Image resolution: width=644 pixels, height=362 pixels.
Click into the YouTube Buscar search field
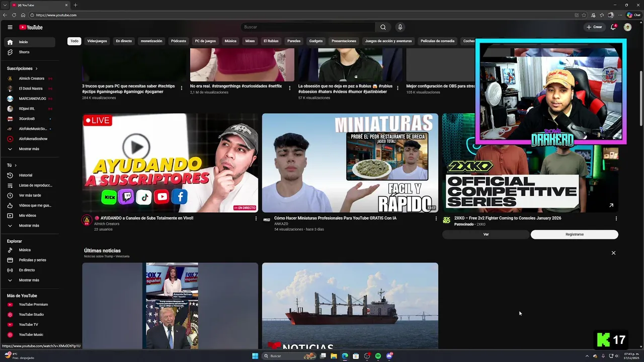308,27
